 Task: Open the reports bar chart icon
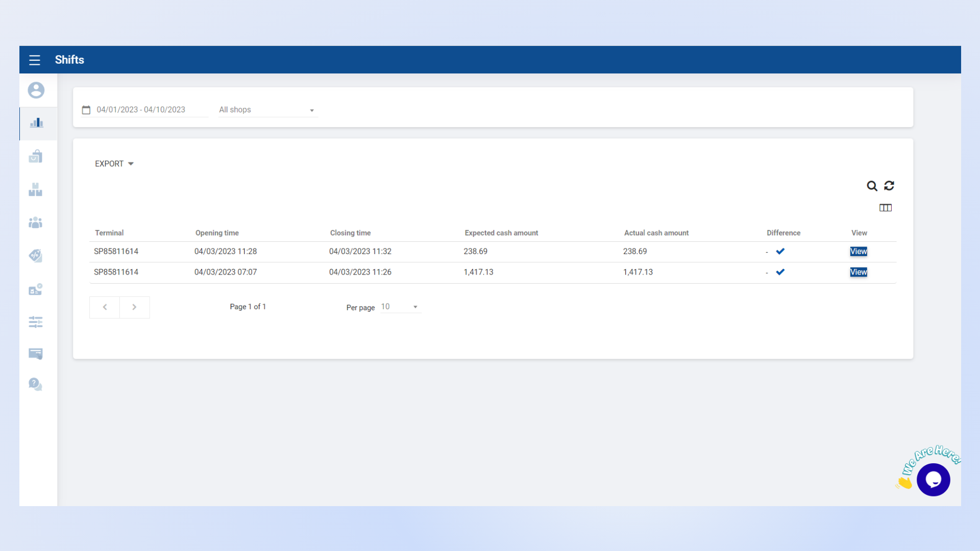click(x=36, y=123)
